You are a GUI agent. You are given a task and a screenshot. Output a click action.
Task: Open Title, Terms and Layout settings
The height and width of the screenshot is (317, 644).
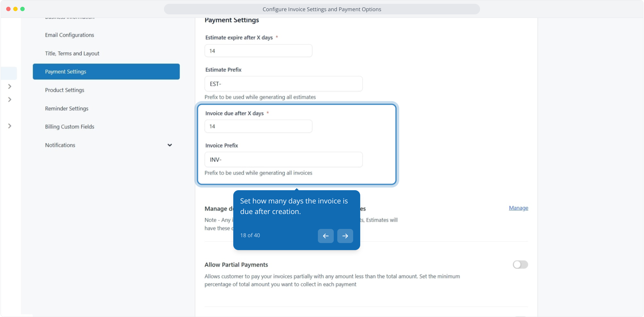72,53
